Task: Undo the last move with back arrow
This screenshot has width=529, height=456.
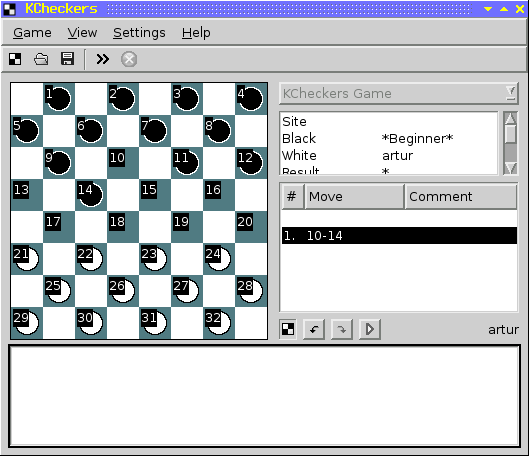Action: [x=314, y=329]
